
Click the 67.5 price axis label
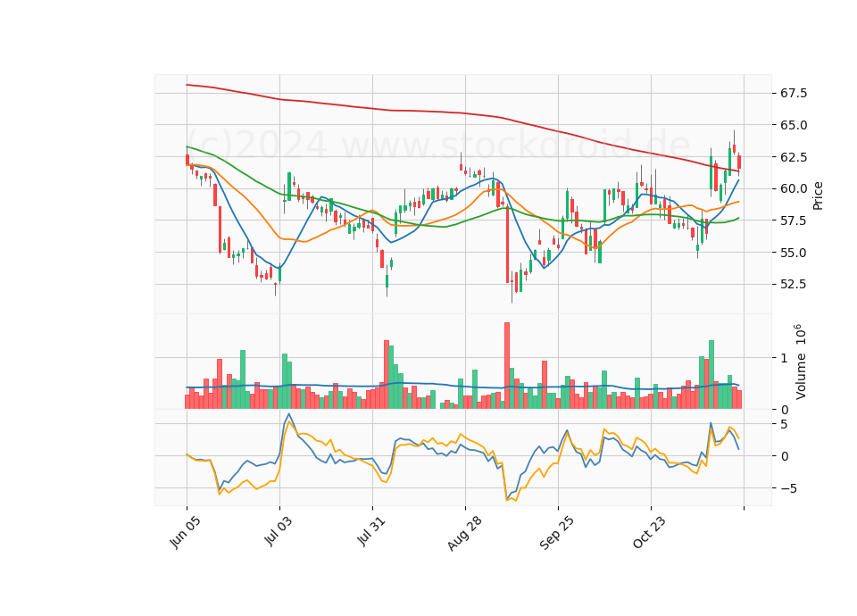pos(793,94)
